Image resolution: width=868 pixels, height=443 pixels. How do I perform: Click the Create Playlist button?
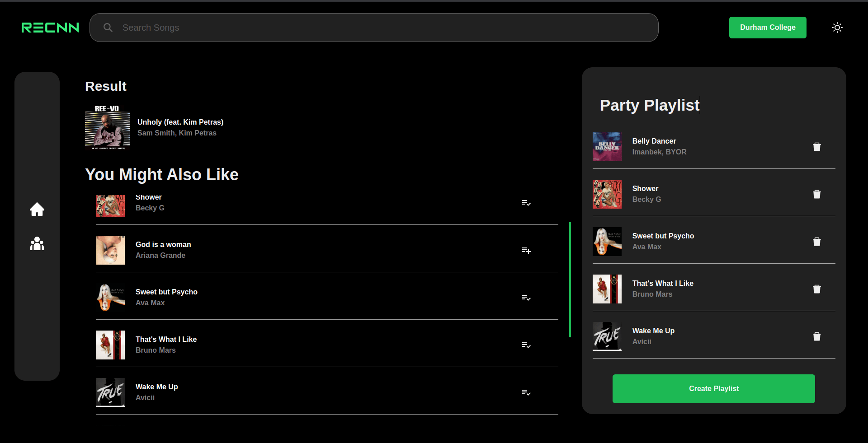(713, 389)
